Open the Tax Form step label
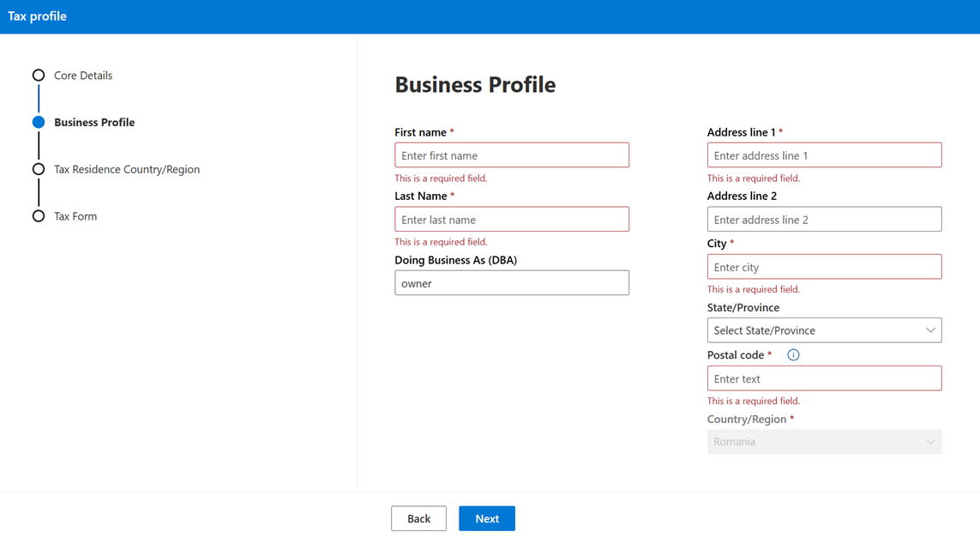 tap(75, 216)
